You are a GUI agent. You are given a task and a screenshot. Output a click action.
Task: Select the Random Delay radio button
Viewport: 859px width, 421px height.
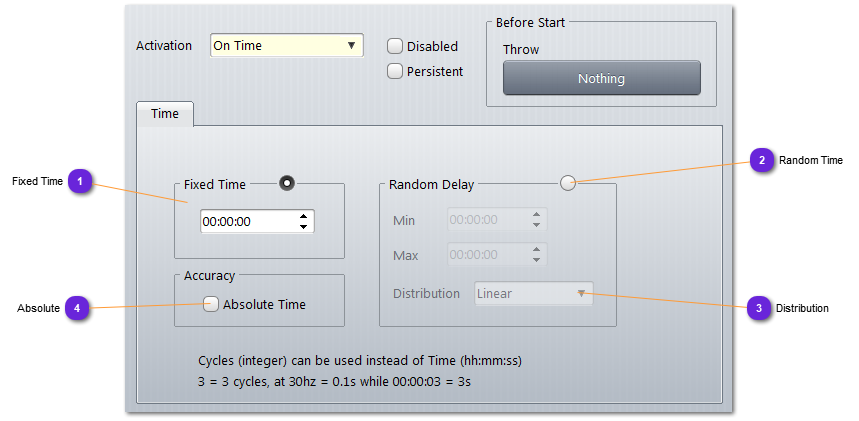568,183
